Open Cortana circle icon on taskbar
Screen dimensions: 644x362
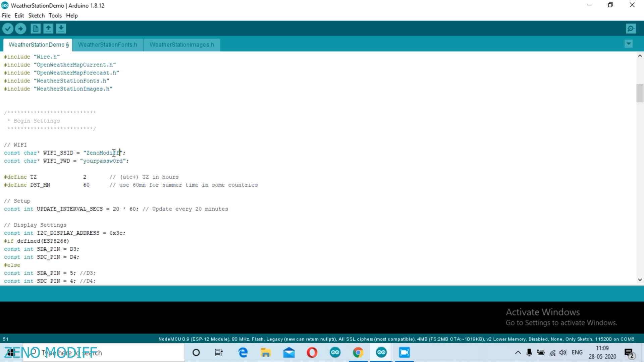196,353
